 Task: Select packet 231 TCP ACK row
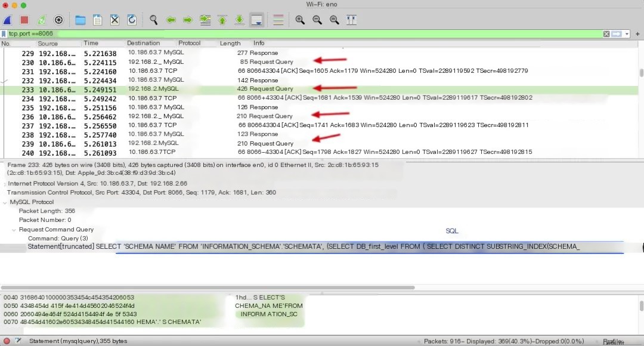(x=320, y=71)
